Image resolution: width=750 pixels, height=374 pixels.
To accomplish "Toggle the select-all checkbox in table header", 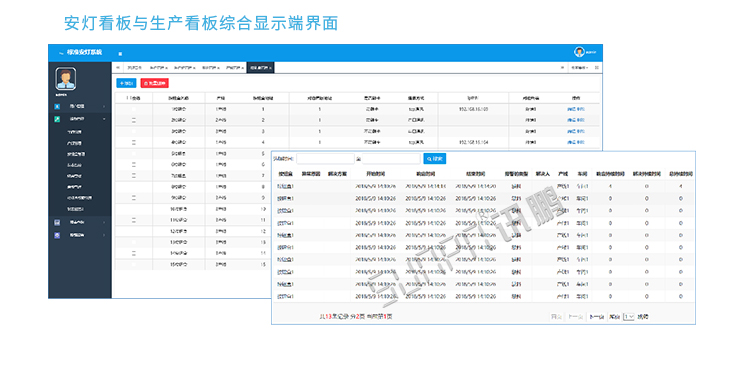I will pyautogui.click(x=128, y=98).
